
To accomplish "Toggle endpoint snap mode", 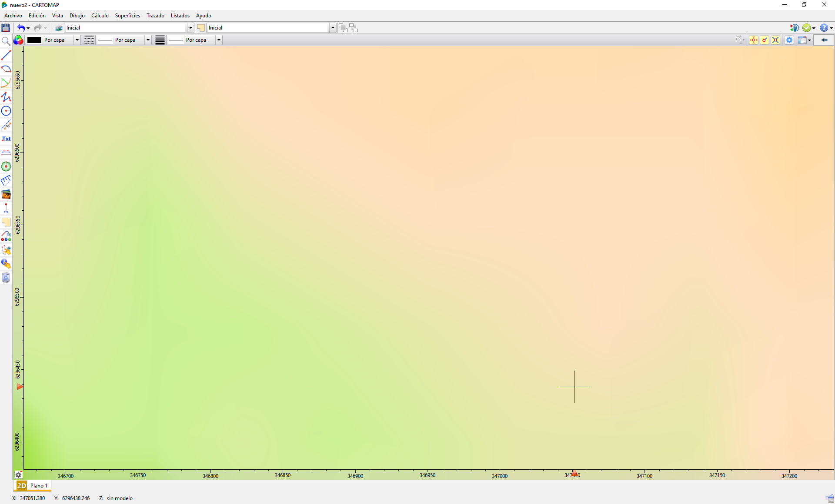I will tap(765, 40).
